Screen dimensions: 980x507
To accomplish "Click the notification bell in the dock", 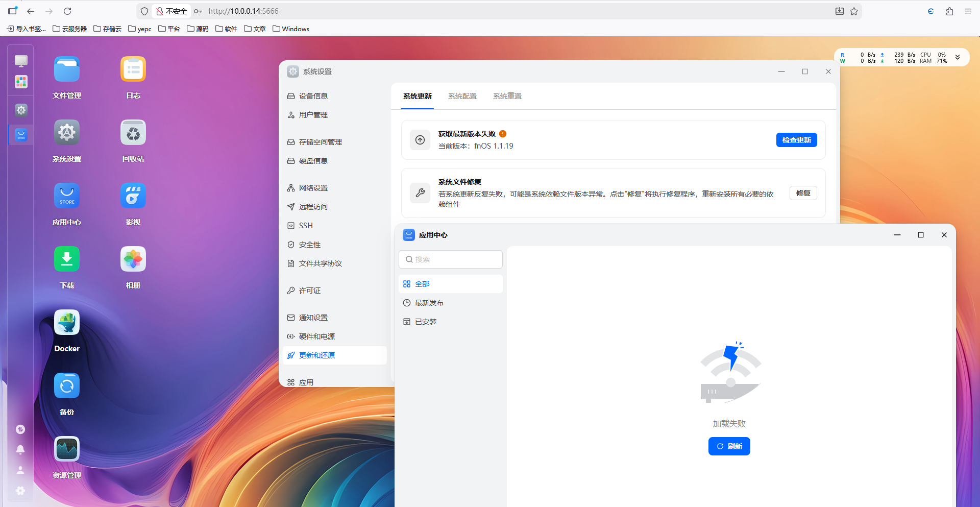I will pyautogui.click(x=20, y=449).
